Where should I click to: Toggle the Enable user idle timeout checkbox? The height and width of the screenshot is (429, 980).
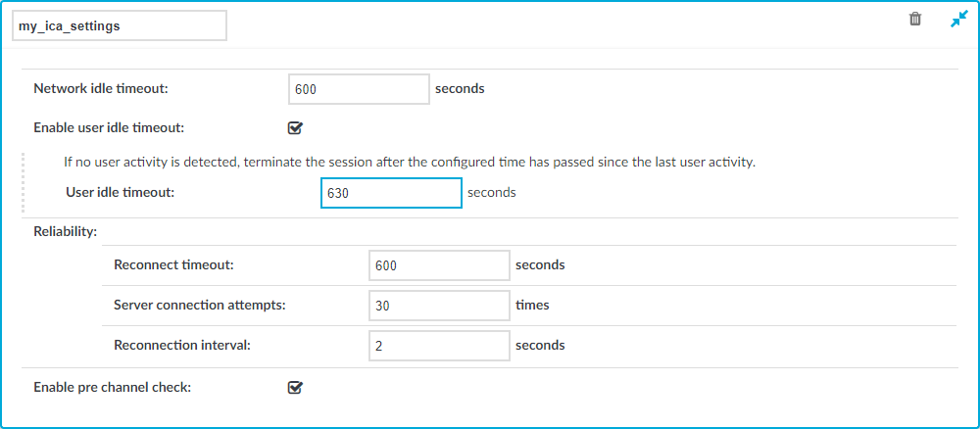tap(295, 128)
